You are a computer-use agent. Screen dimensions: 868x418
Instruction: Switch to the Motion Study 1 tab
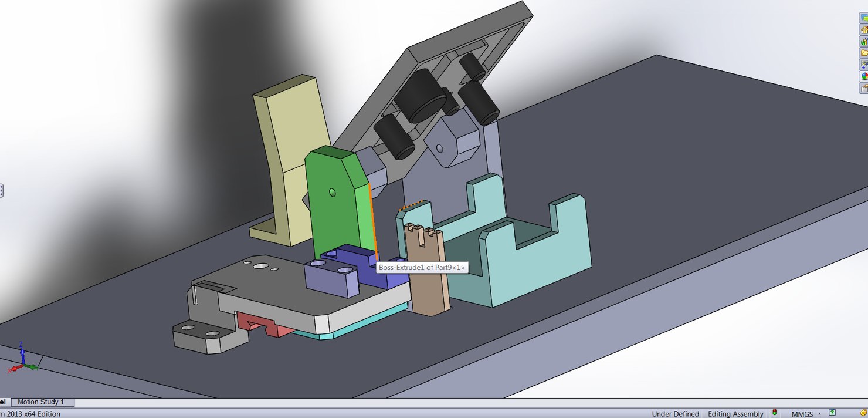[x=42, y=402]
